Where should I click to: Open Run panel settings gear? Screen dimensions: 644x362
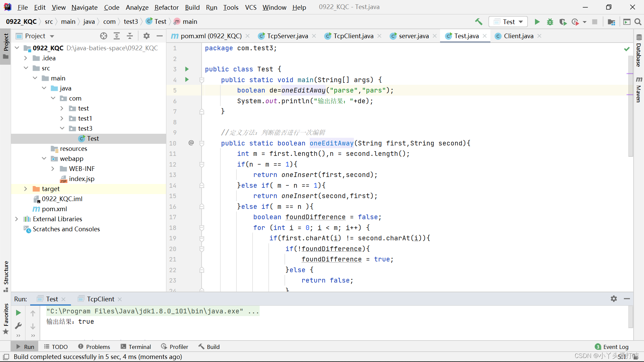[614, 299]
